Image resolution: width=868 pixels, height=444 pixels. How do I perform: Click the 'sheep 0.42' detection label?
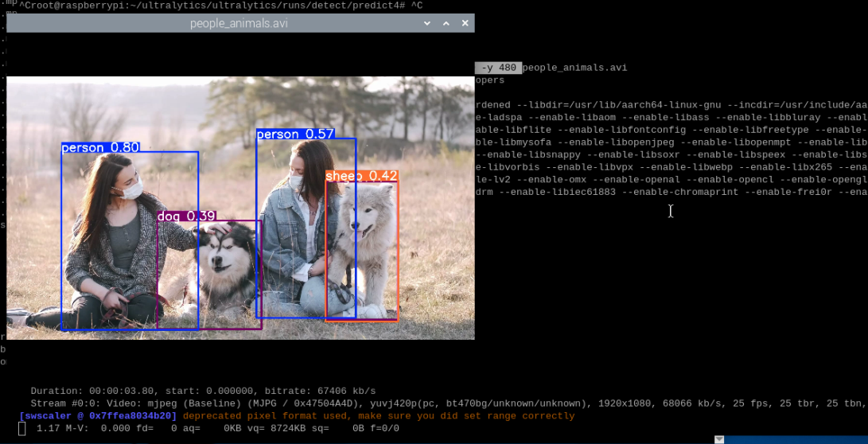(361, 176)
